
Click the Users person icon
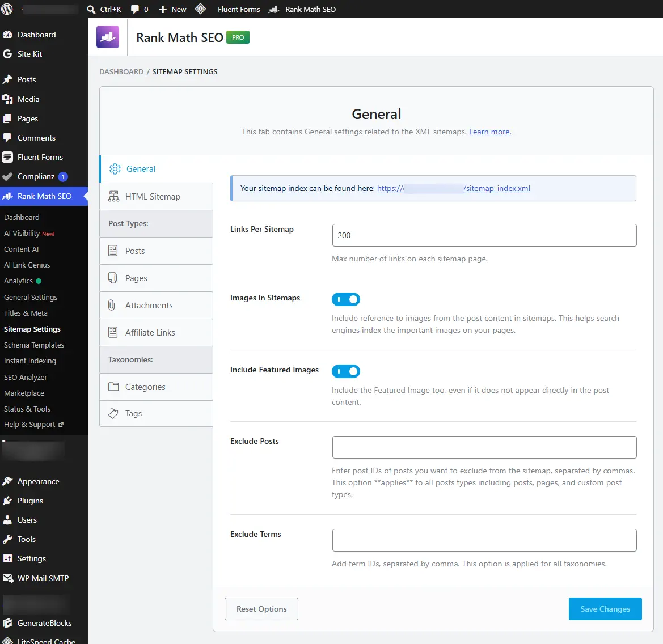coord(7,520)
